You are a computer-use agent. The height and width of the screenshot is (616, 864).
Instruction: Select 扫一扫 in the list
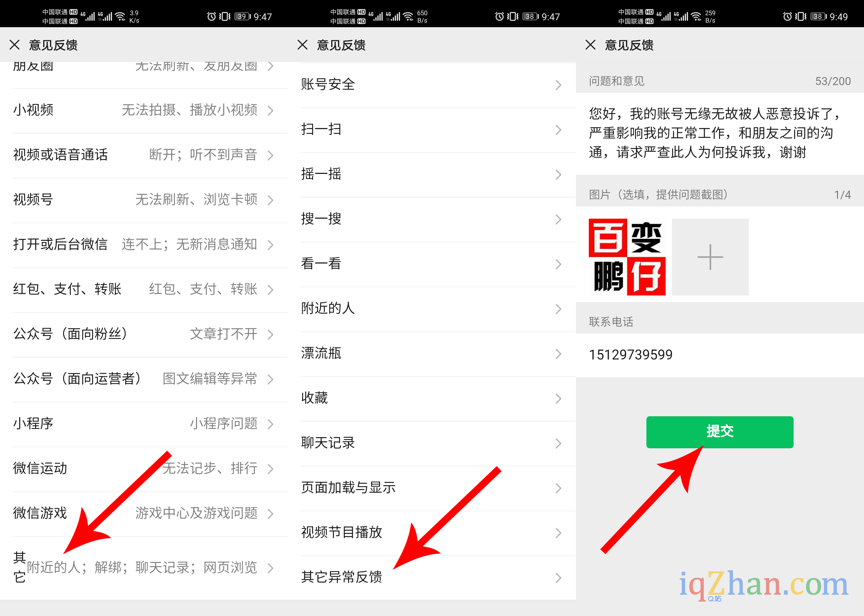432,130
